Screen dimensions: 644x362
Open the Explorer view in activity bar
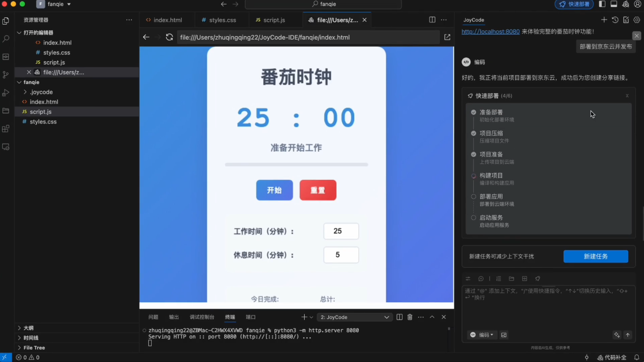point(6,21)
